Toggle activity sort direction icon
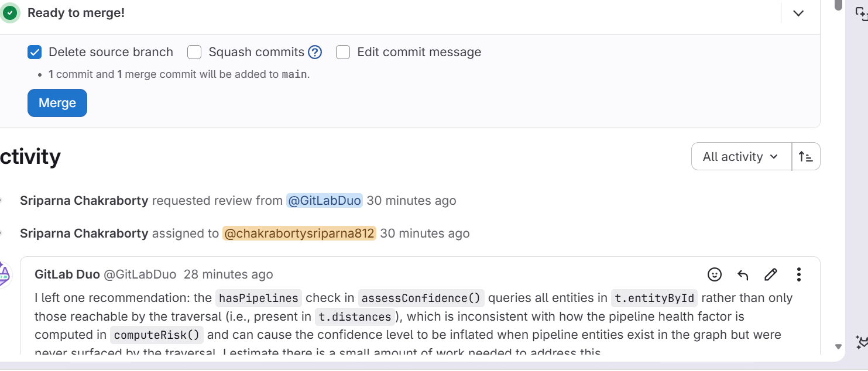868x371 pixels. click(x=806, y=156)
